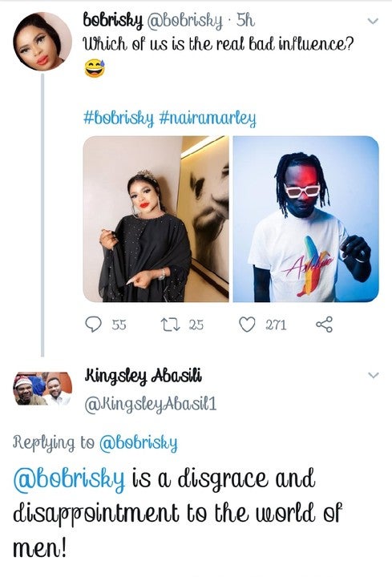
Task: Expand options chevron on Kingsley's reply
Action: point(374,375)
